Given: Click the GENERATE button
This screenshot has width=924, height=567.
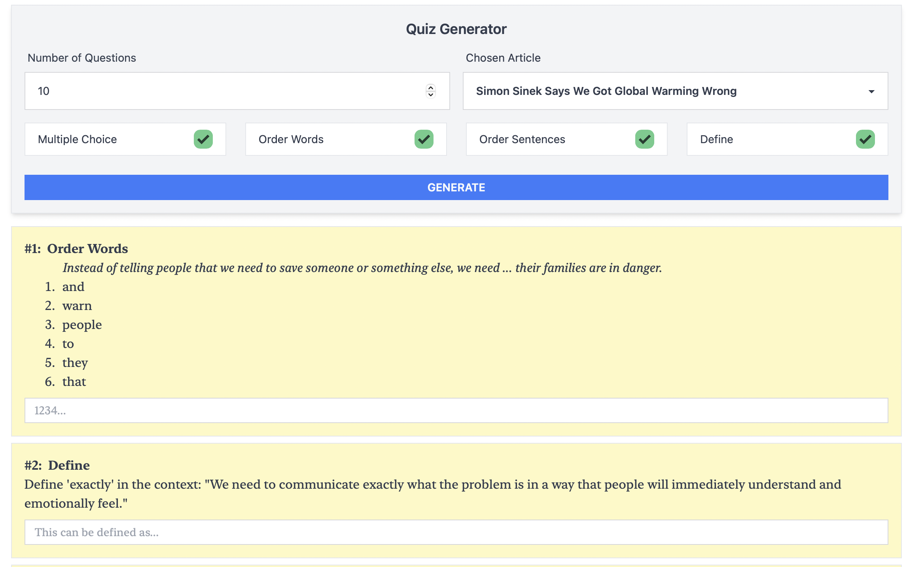Looking at the screenshot, I should click(x=456, y=187).
